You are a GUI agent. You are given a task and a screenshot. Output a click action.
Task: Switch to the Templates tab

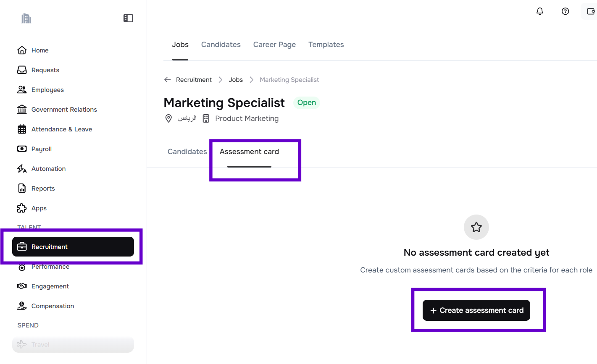pyautogui.click(x=326, y=45)
